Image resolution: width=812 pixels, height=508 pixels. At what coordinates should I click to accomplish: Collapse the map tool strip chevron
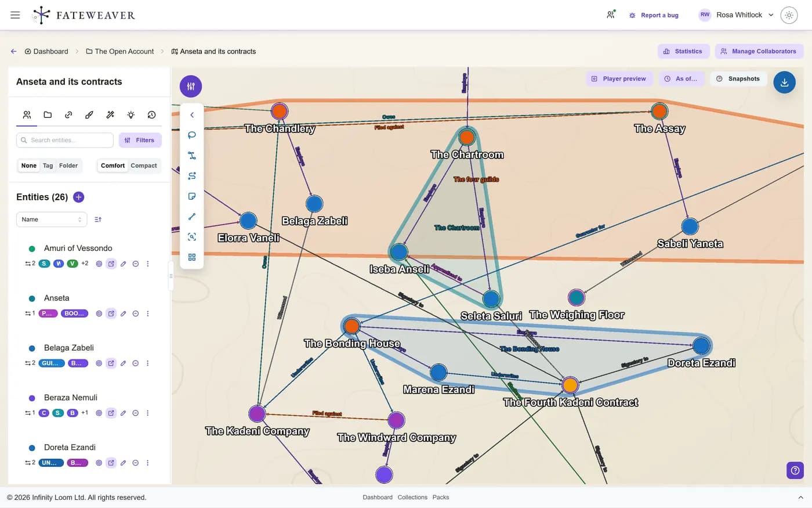pyautogui.click(x=192, y=115)
